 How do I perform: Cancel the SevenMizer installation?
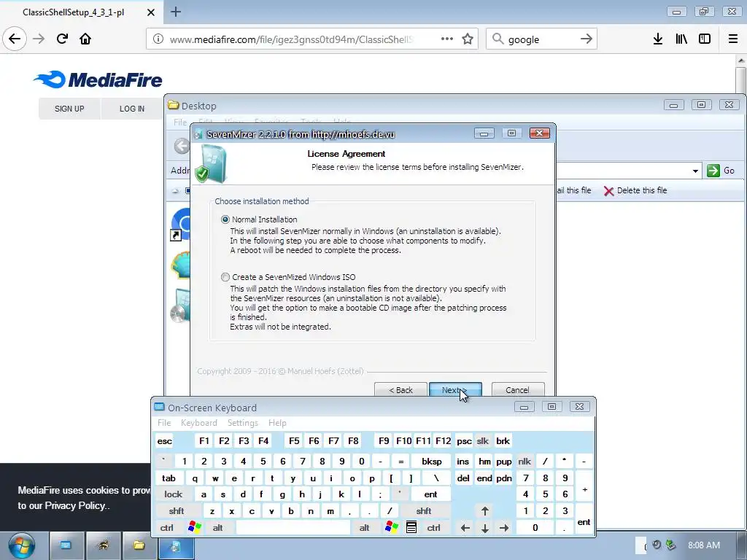pos(517,390)
